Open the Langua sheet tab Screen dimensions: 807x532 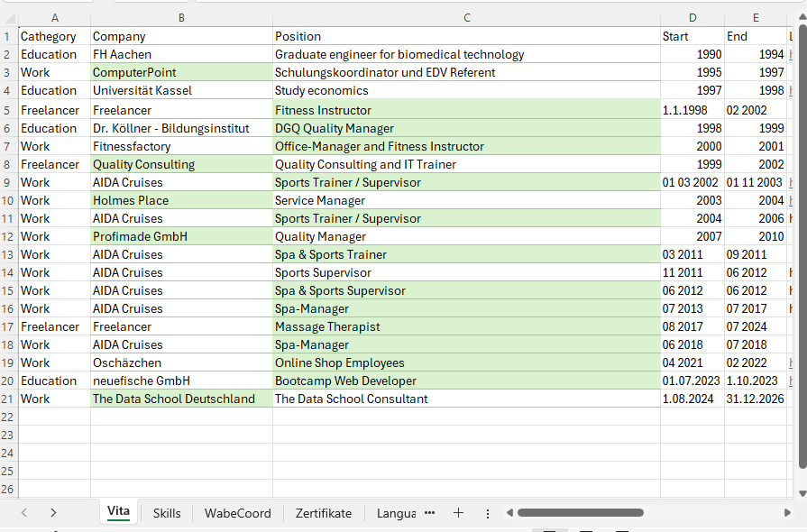(x=396, y=513)
